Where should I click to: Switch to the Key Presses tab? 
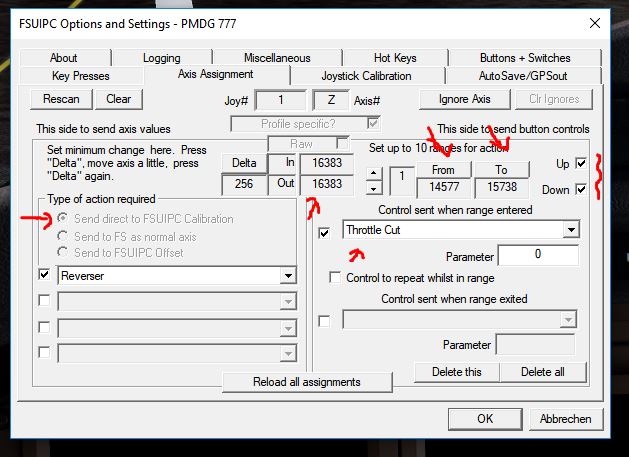(x=81, y=75)
